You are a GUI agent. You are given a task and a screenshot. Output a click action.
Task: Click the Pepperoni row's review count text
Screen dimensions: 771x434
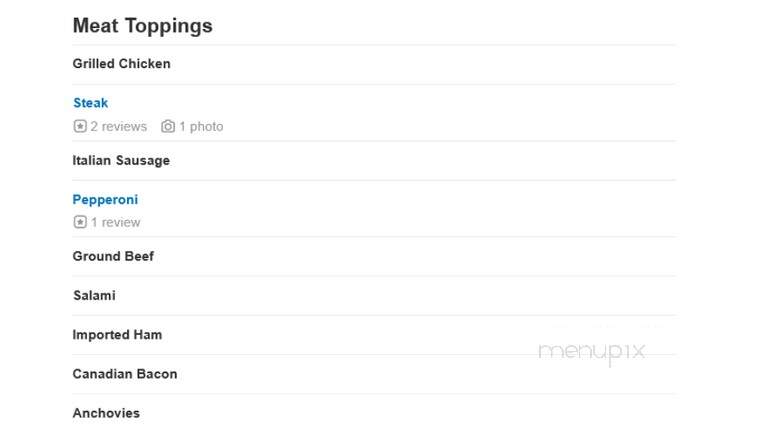click(116, 222)
